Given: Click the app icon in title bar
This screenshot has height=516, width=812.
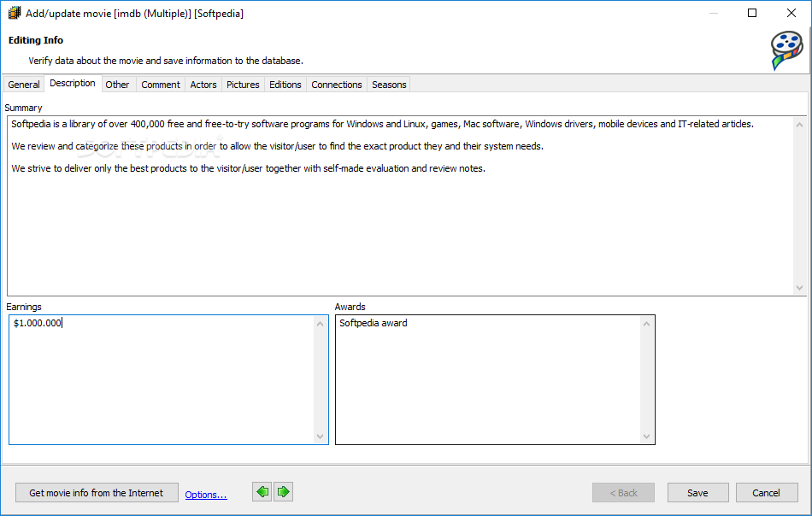Looking at the screenshot, I should [15, 13].
